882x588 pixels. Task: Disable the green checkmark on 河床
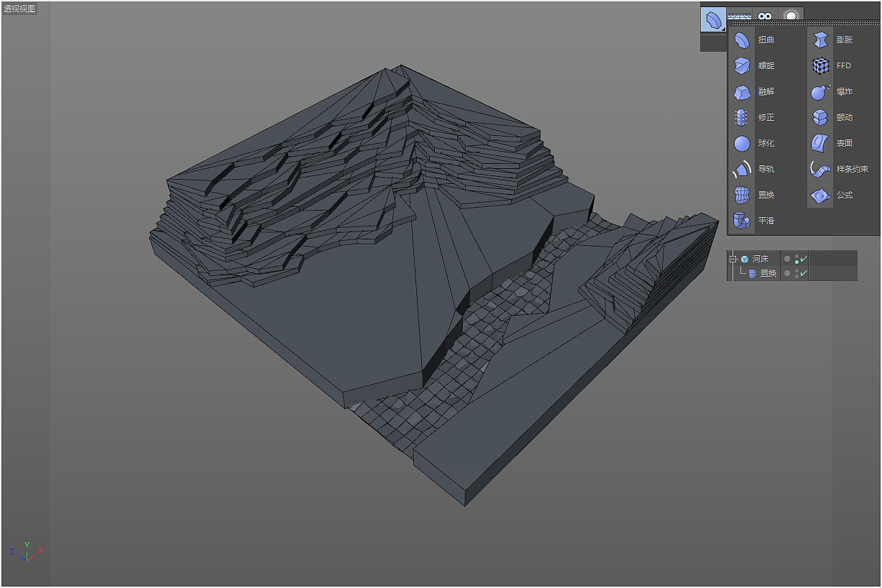tap(804, 259)
